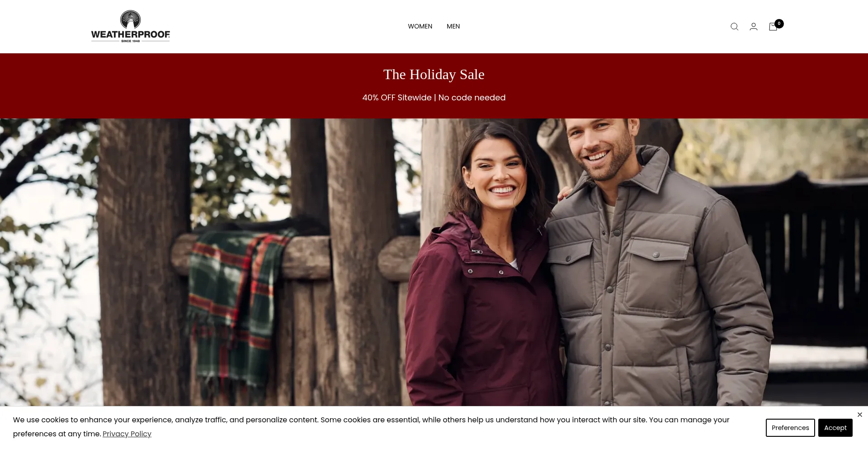Click the WEATHERPROOF wordmark logo
The width and height of the screenshot is (868, 449).
[x=131, y=34]
